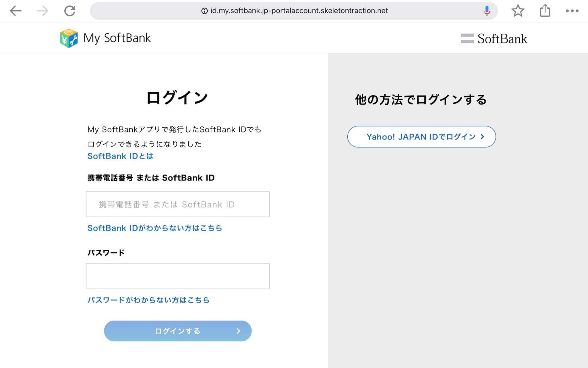Bookmark the page with the star icon
This screenshot has width=588, height=368.
(x=518, y=11)
